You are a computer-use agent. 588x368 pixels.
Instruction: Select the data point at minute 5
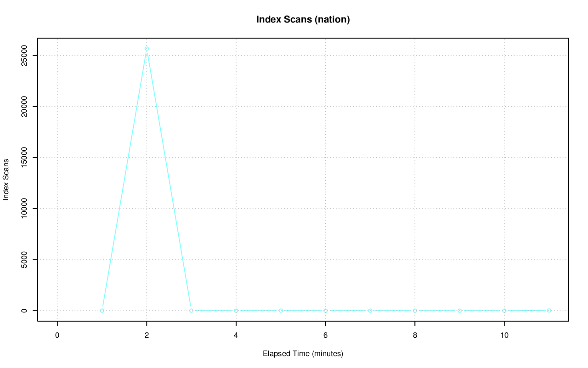click(x=281, y=311)
